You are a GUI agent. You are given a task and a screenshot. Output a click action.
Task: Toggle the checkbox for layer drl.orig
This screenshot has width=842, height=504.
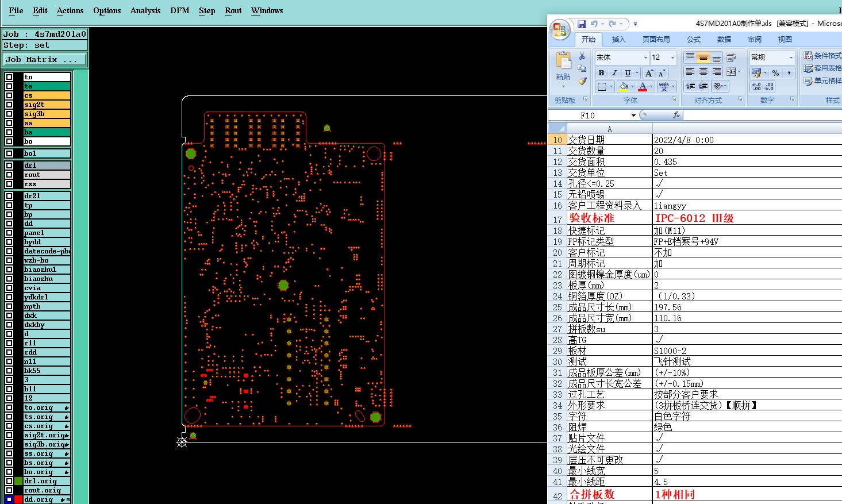pyautogui.click(x=9, y=481)
